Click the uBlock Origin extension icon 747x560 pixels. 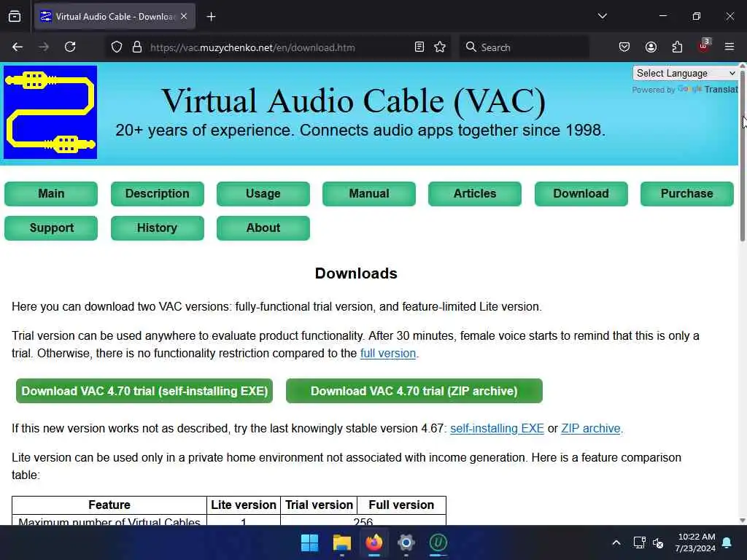(704, 46)
